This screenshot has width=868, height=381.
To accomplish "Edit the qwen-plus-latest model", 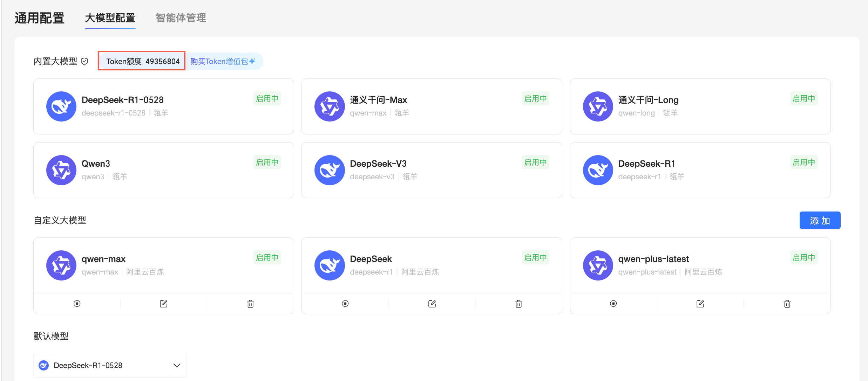I will tap(700, 304).
